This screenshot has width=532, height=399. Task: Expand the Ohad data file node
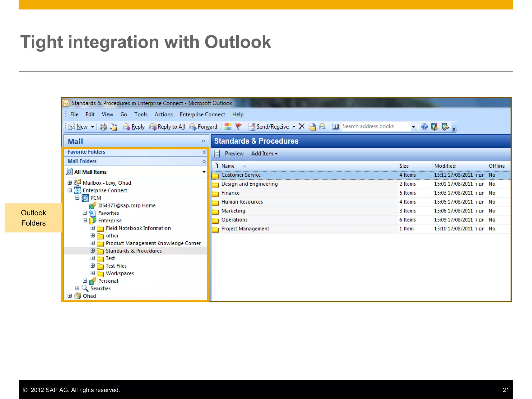[x=70, y=296]
